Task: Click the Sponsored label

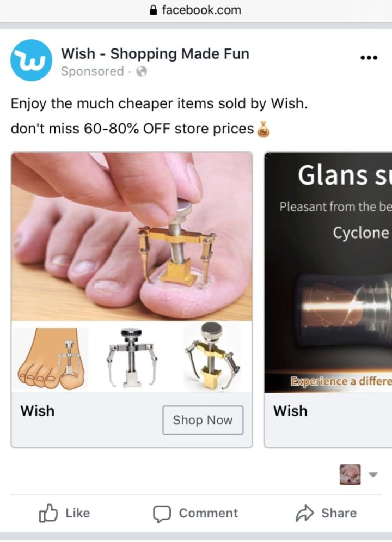Action: [x=92, y=71]
